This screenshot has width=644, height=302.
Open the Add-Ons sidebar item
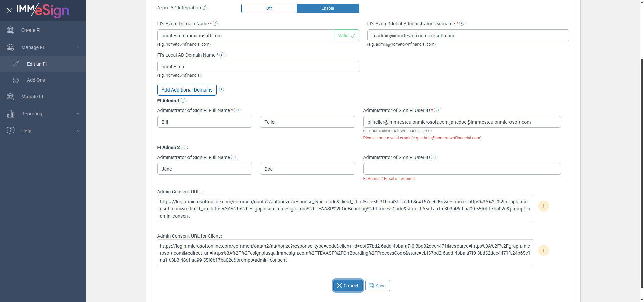(36, 80)
